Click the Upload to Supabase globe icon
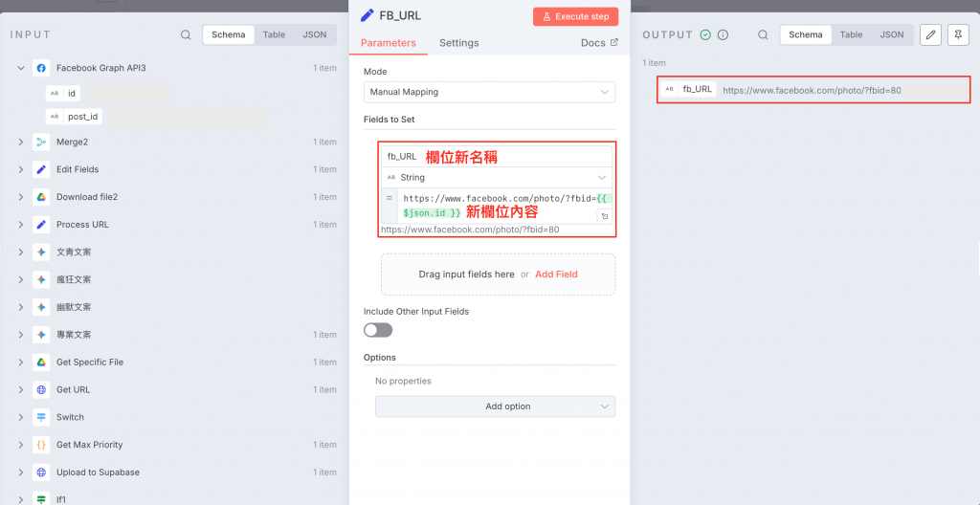Viewport: 980px width, 505px height. pos(41,472)
